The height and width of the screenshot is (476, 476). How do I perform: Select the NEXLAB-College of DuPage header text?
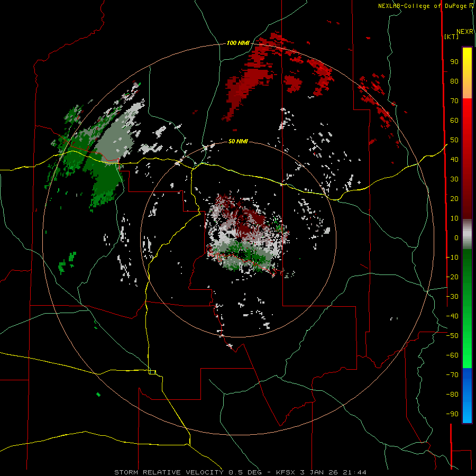pos(422,6)
